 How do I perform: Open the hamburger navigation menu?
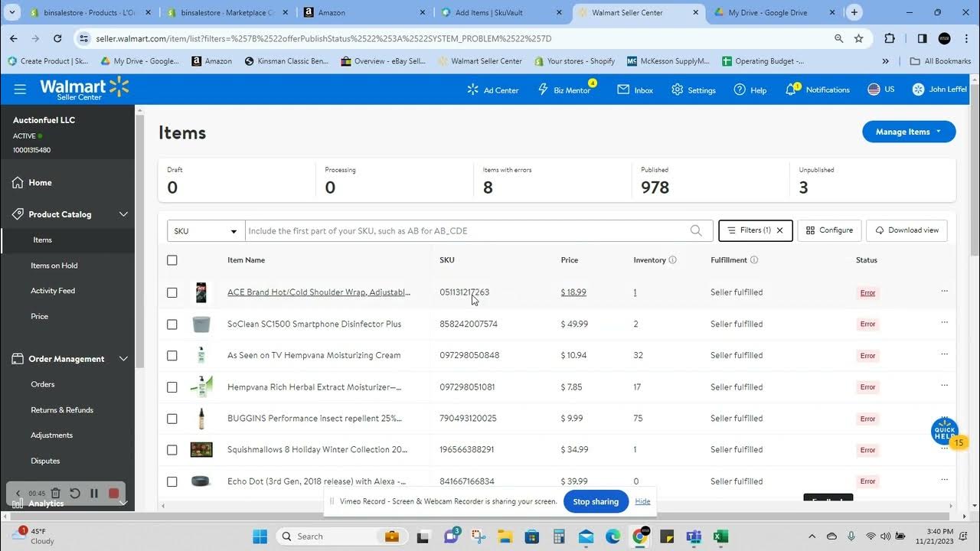(x=20, y=90)
